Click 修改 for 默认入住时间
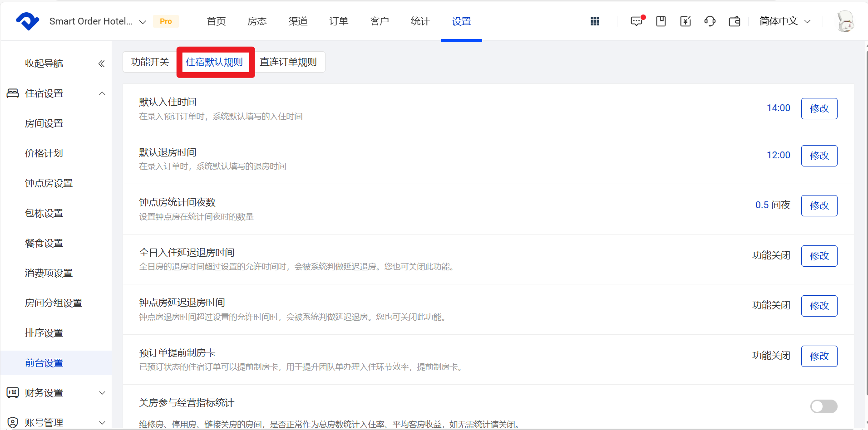The width and height of the screenshot is (868, 430). [x=819, y=108]
